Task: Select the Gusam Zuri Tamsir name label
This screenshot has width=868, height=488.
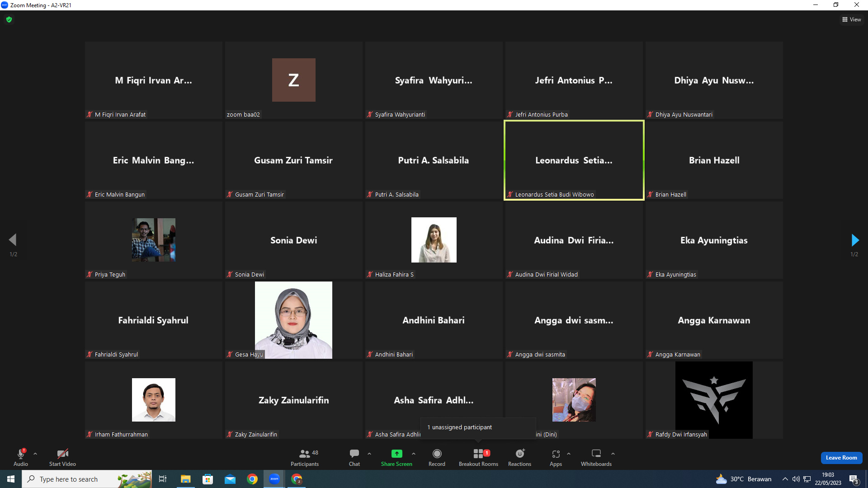Action: [x=259, y=194]
